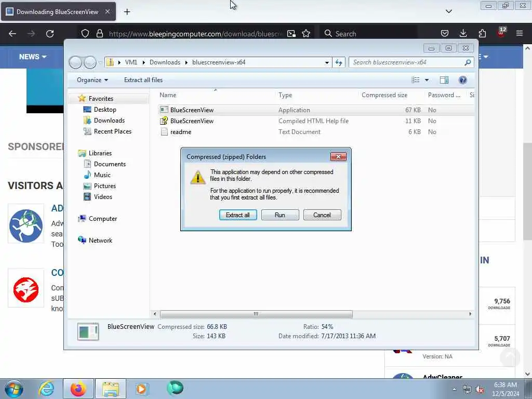532x399 pixels.
Task: Click the Explorer forward navigation button
Action: pos(90,62)
